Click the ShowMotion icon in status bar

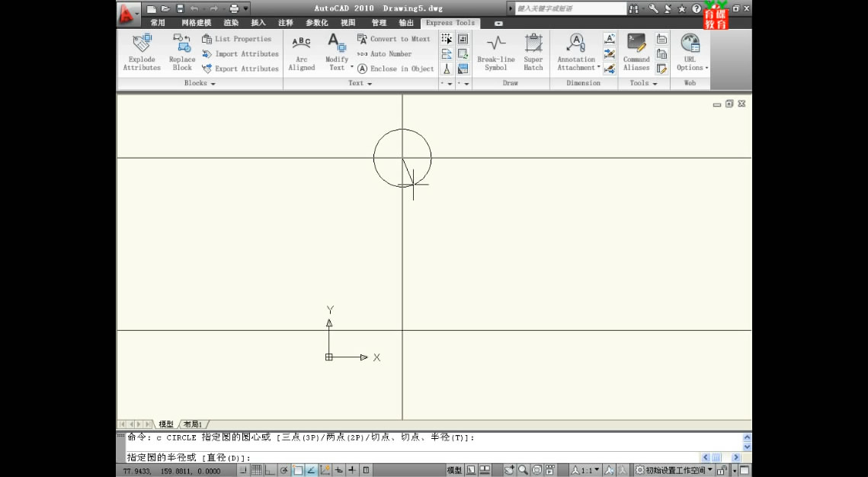pos(549,470)
